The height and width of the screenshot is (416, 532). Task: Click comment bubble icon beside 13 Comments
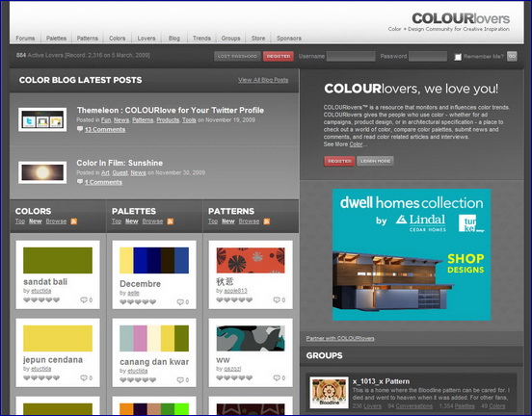80,129
